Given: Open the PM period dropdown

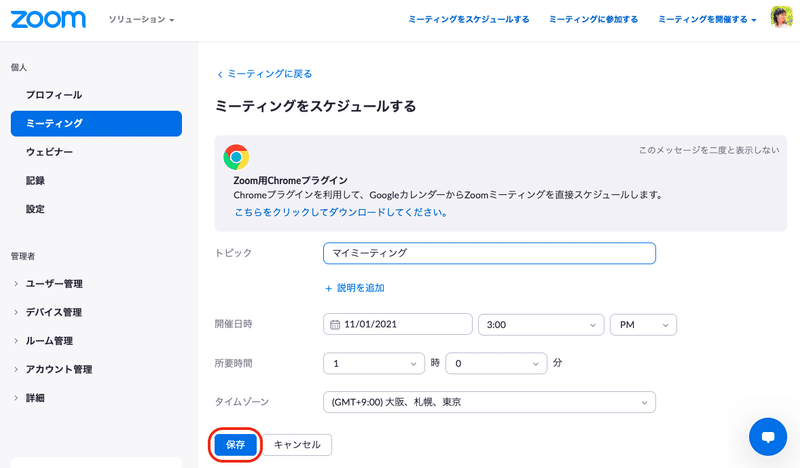Looking at the screenshot, I should tap(643, 325).
